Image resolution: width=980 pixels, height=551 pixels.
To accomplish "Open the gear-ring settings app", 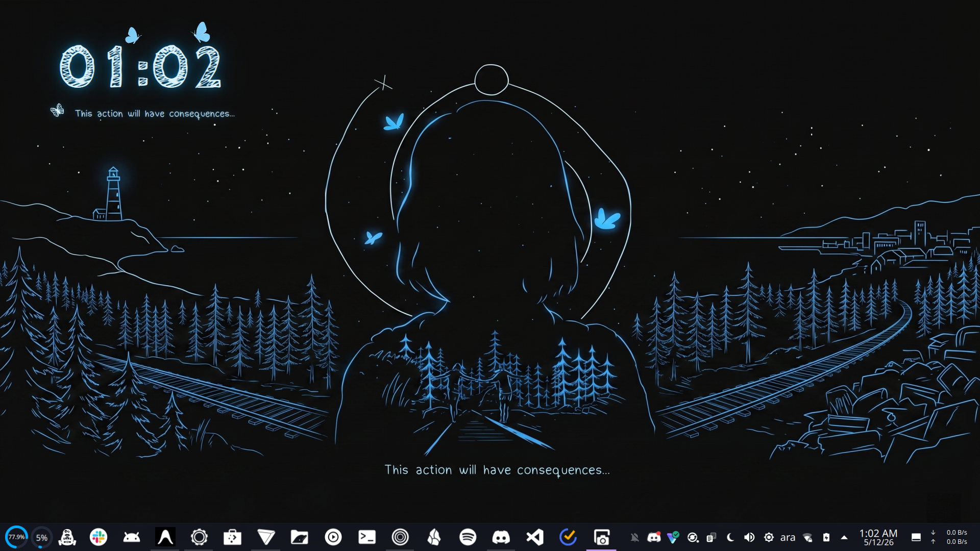I will click(199, 537).
